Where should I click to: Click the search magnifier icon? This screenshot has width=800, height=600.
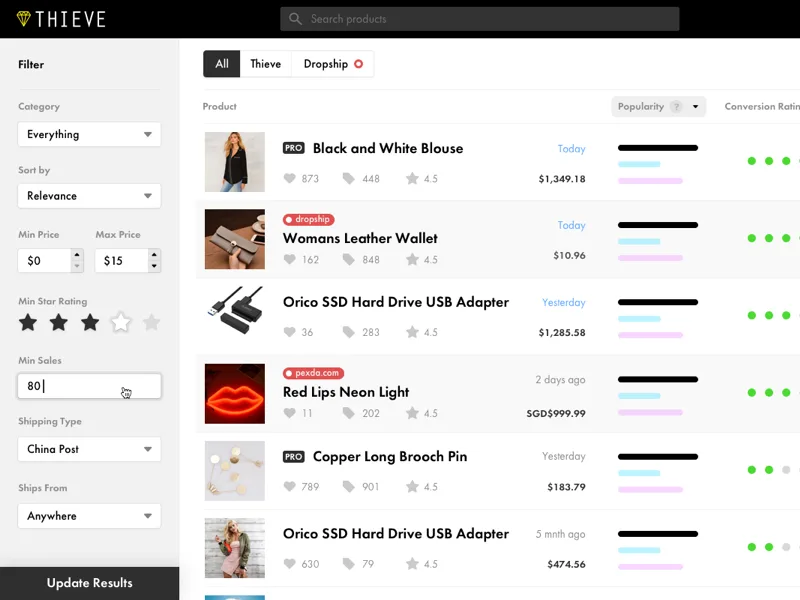pos(295,19)
